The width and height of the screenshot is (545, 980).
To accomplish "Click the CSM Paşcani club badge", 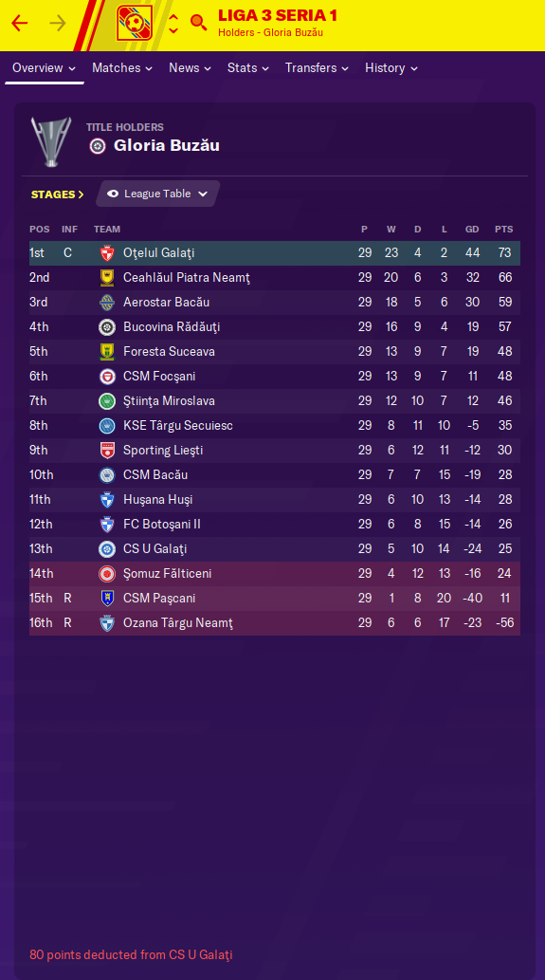I will coord(107,598).
